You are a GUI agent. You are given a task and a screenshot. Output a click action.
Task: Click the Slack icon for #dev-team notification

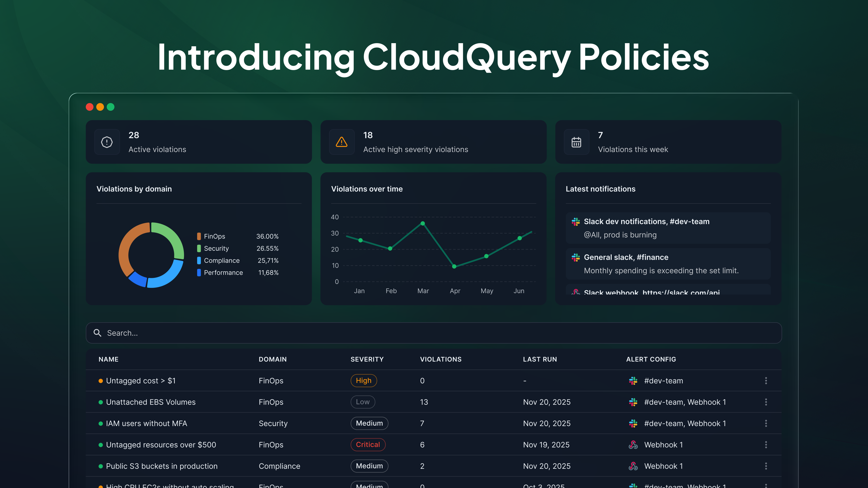576,222
